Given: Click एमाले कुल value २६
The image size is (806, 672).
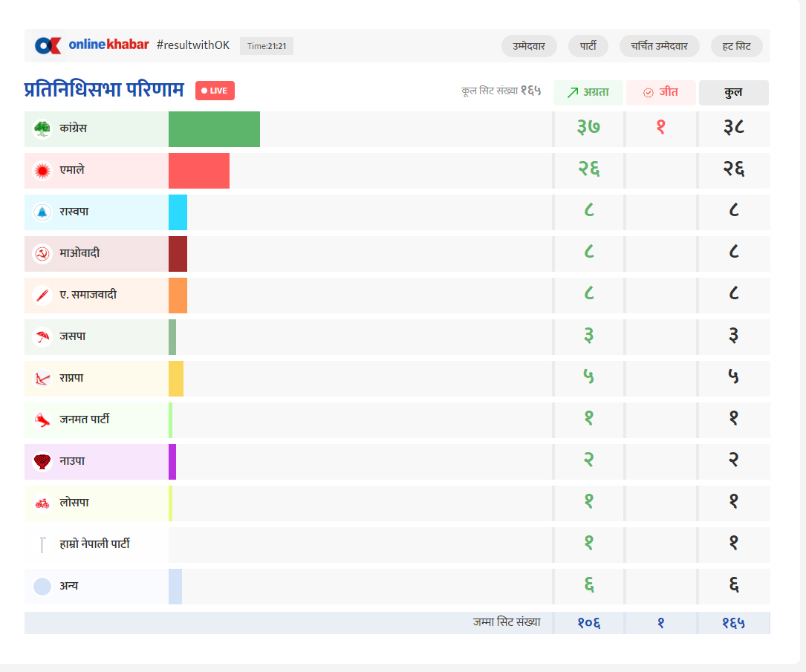Looking at the screenshot, I should 733,169.
